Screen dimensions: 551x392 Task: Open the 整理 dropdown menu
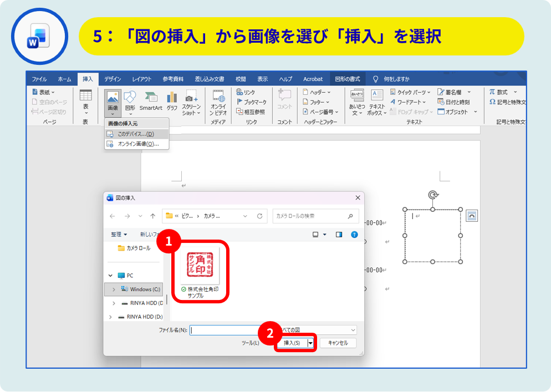(119, 235)
